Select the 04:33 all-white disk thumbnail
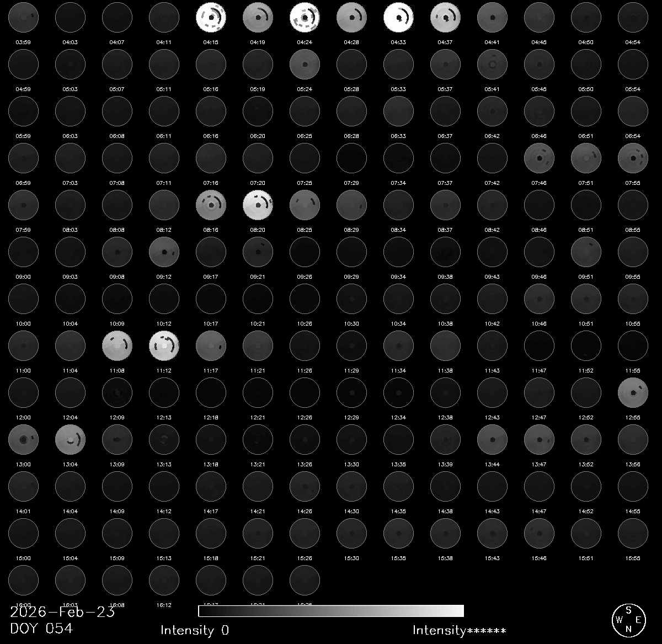 click(398, 17)
